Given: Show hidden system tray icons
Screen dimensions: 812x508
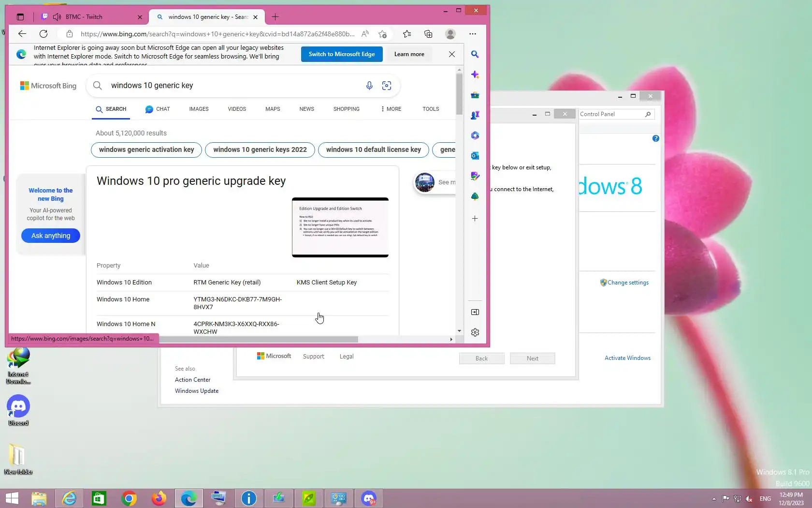Looking at the screenshot, I should [714, 499].
